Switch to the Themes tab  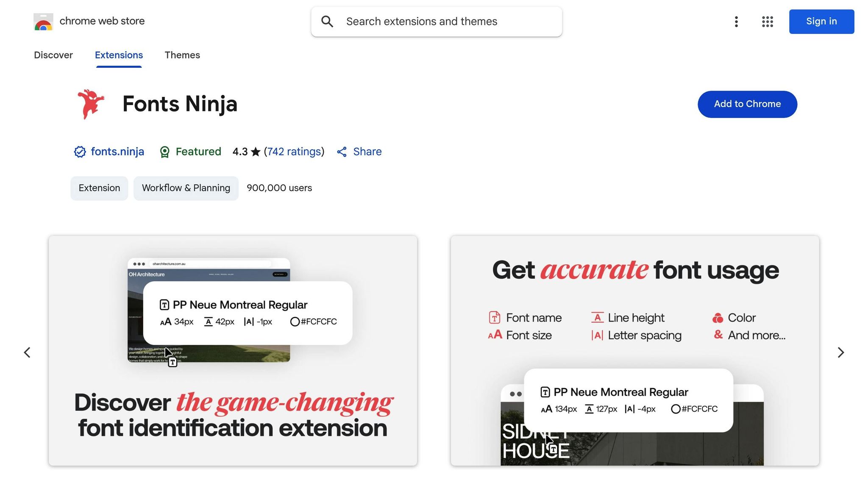[182, 55]
